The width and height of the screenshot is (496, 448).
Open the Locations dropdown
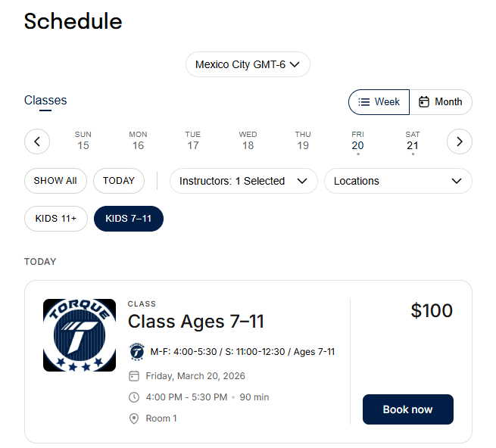(x=398, y=181)
